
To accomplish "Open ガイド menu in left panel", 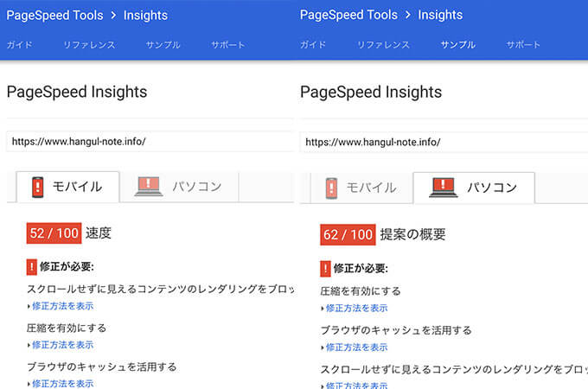I will click(20, 45).
